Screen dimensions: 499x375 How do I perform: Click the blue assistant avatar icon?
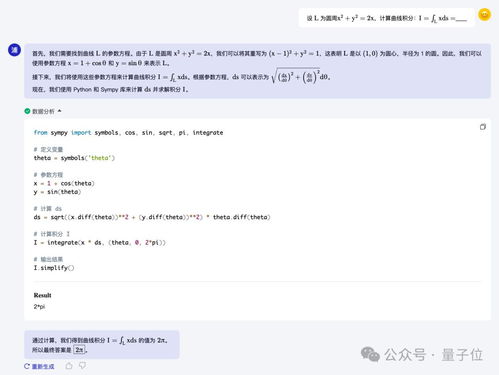point(14,50)
